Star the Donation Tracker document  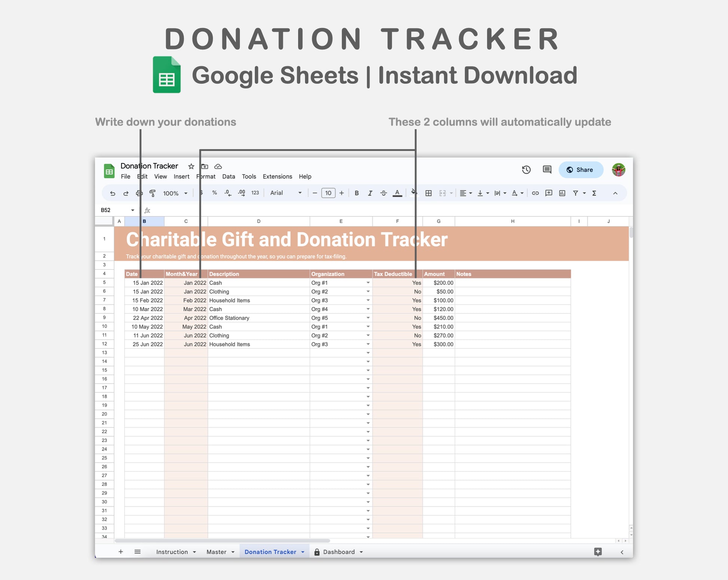191,166
